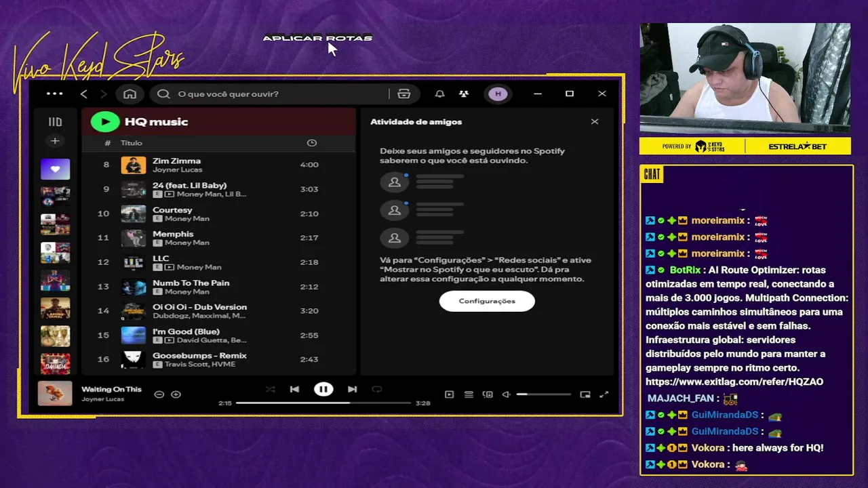Go back with the left arrow
This screenshot has width=868, height=488.
pyautogui.click(x=84, y=94)
